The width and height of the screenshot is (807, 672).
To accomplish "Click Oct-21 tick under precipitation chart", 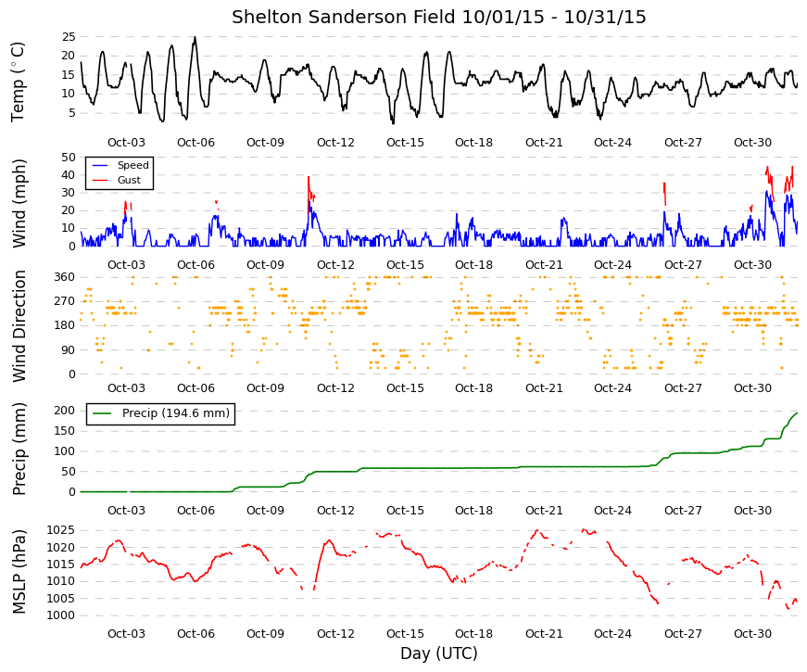I will point(545,511).
